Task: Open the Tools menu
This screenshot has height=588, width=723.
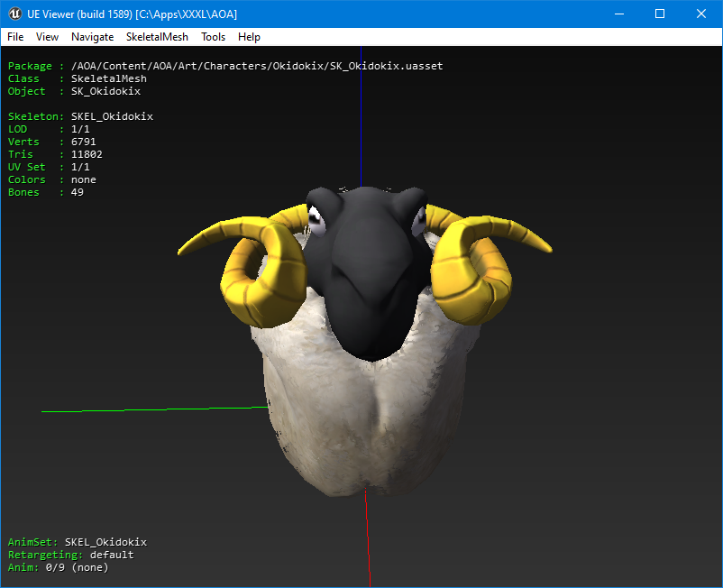Action: click(x=213, y=37)
